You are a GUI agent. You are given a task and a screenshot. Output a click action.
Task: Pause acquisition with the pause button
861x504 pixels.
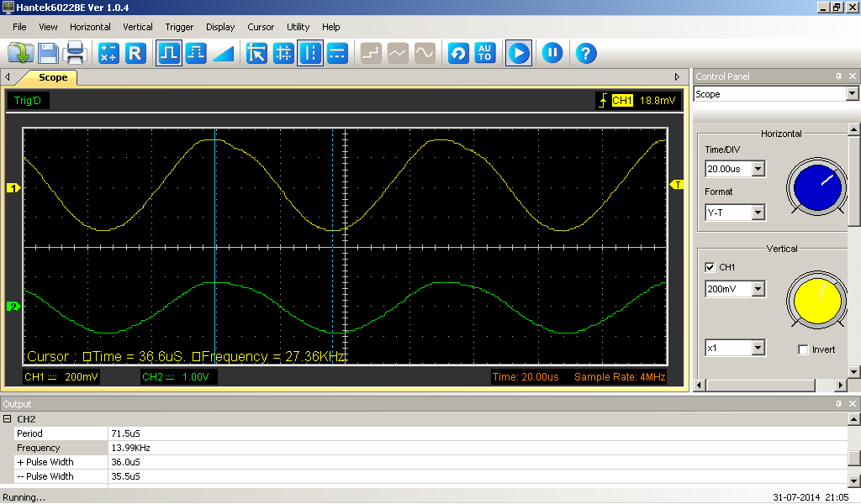552,54
